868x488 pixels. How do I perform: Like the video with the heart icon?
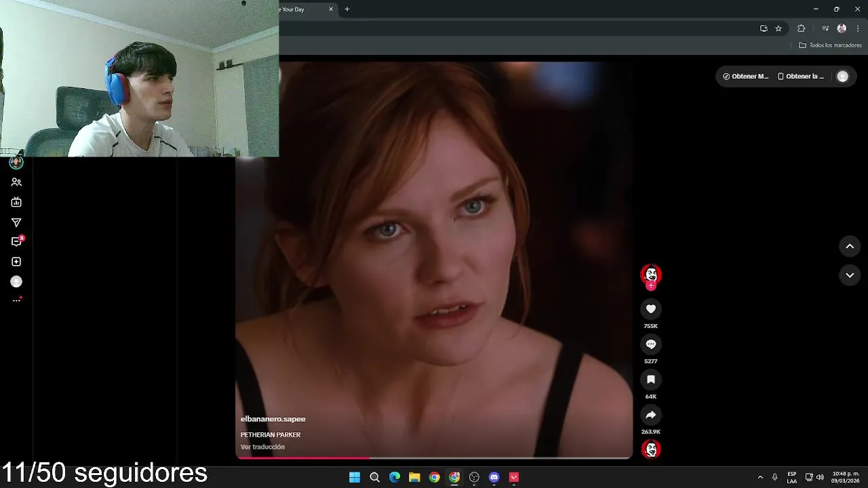point(650,309)
